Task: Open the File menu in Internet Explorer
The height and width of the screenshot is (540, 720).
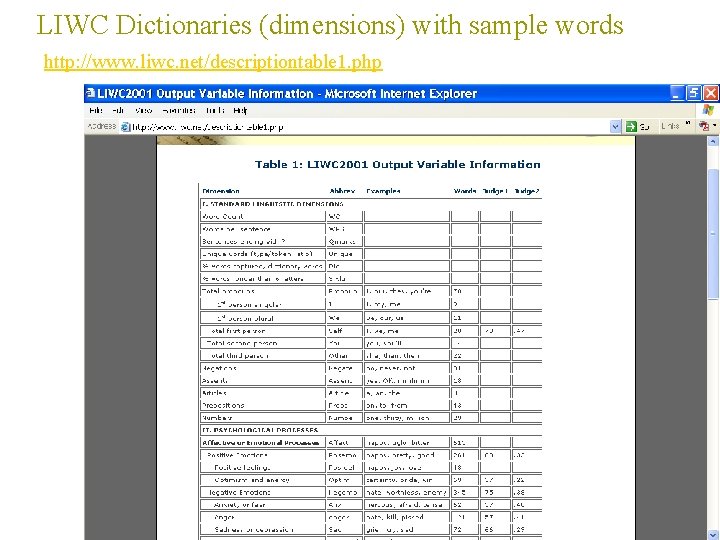Action: 96,110
